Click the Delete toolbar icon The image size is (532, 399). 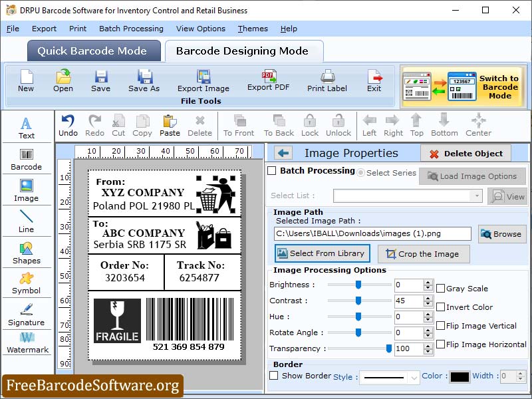coord(200,126)
